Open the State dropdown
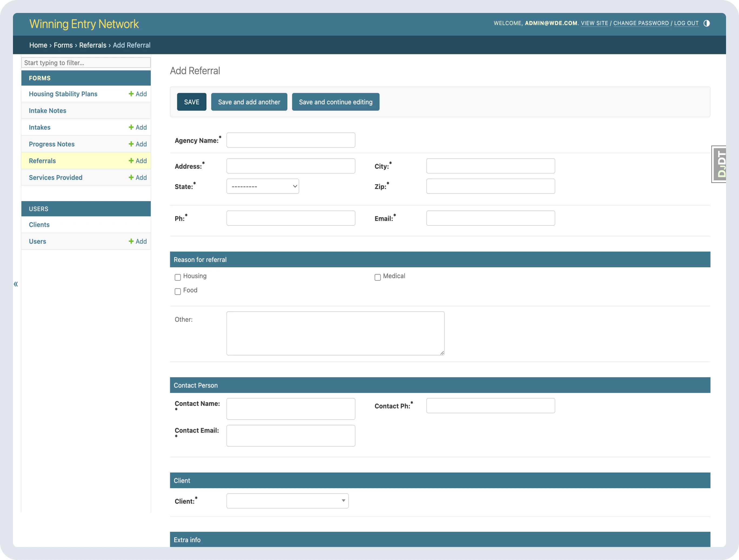This screenshot has height=560, width=739. pos(263,186)
